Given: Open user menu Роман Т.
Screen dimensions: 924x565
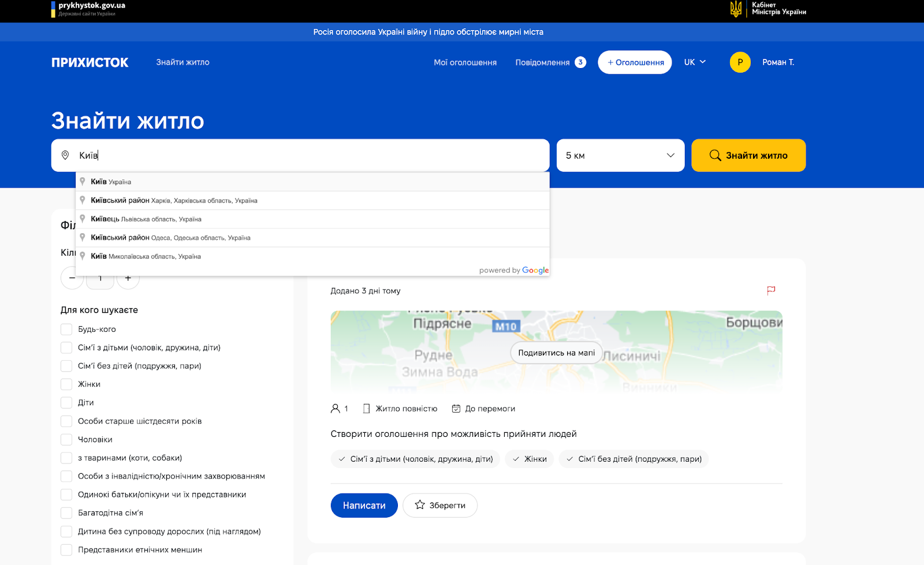Looking at the screenshot, I should pos(778,62).
